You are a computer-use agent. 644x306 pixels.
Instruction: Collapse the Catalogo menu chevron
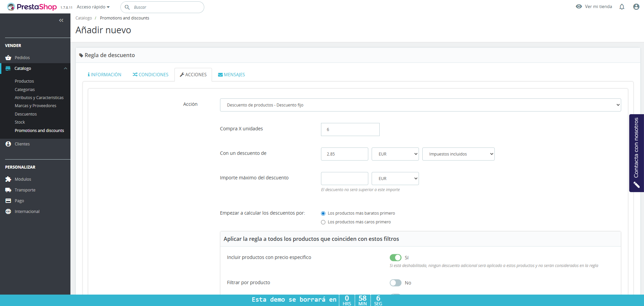pyautogui.click(x=65, y=68)
